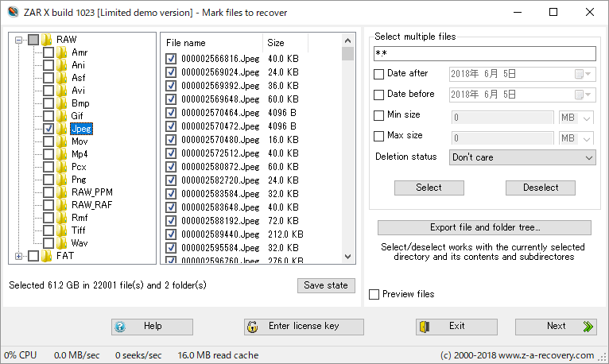The height and width of the screenshot is (364, 609).
Task: Click the Exit door icon
Action: [x=425, y=327]
